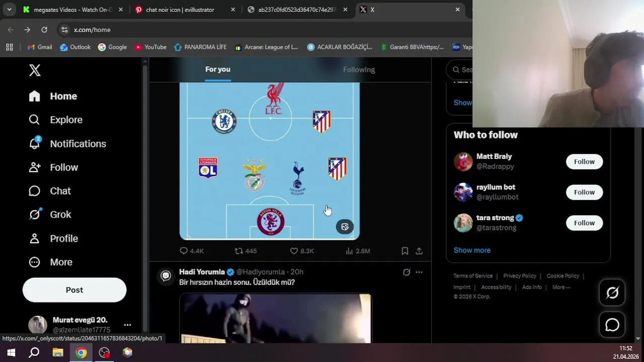Reload the page
This screenshot has width=644, height=362.
(x=44, y=30)
